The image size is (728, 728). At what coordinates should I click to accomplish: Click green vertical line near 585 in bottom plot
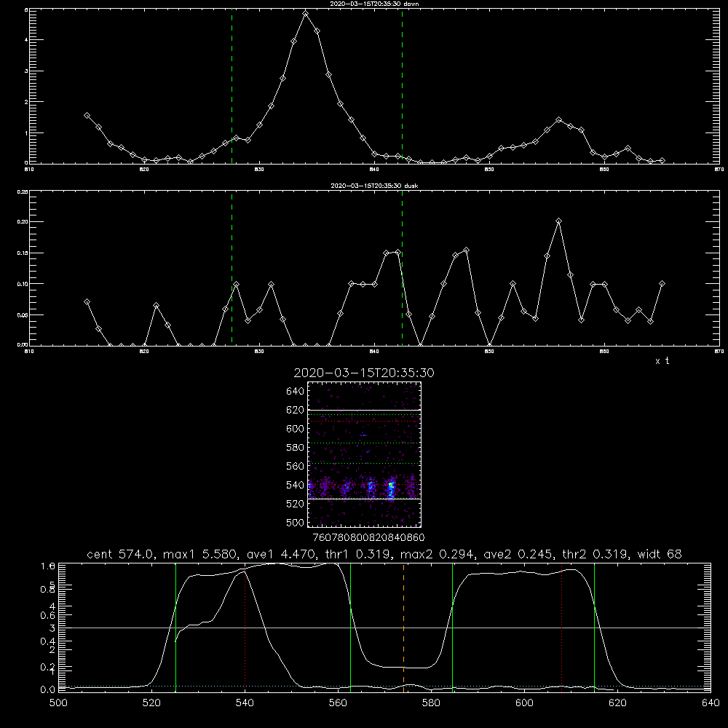[452, 627]
